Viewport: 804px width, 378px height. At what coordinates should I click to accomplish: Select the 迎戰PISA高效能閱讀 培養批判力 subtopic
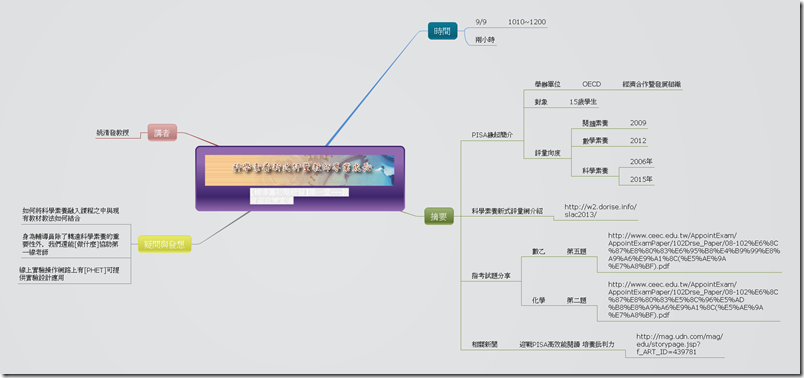[567, 344]
